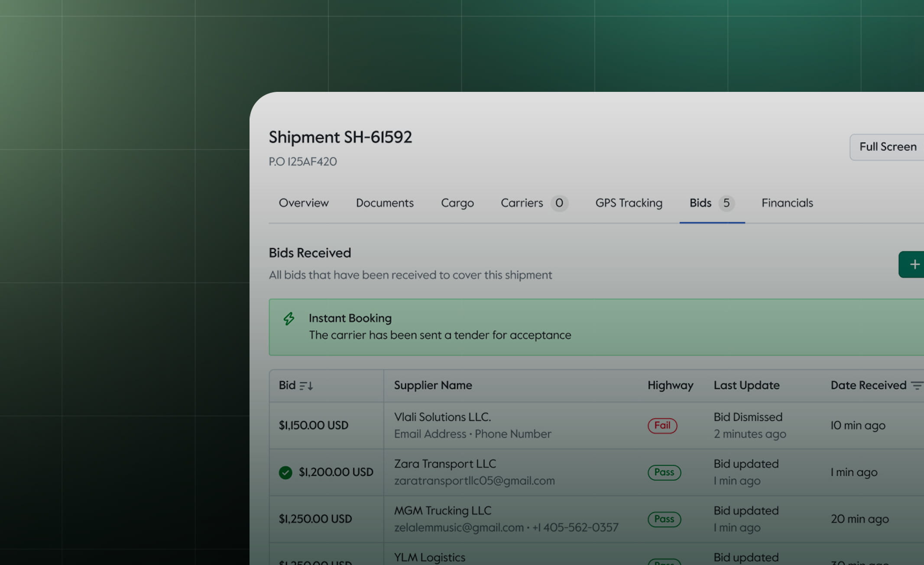
Task: Click the Fail badge for Vlali Solutions
Action: pos(662,425)
